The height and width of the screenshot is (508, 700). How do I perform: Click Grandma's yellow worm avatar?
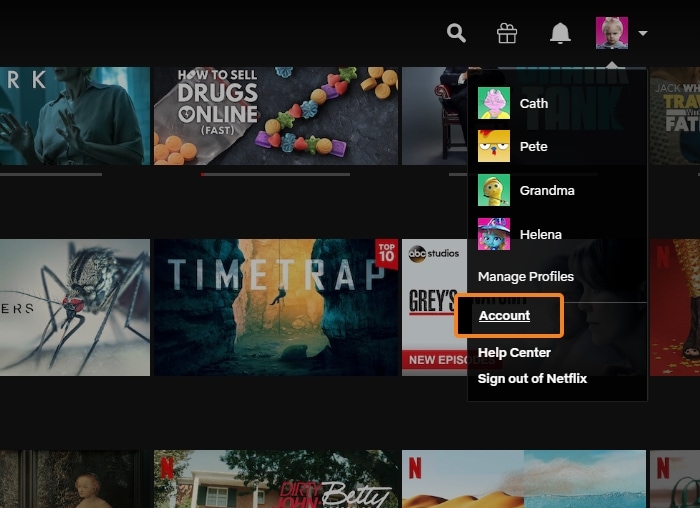pyautogui.click(x=494, y=190)
